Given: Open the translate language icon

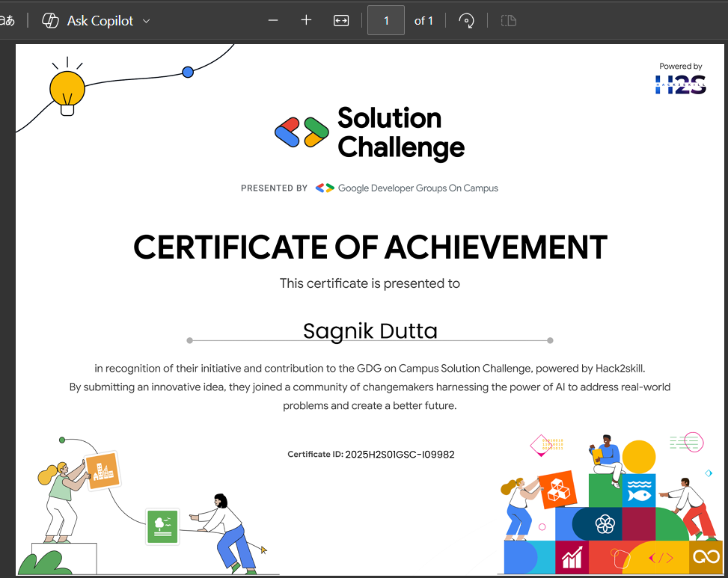Looking at the screenshot, I should [x=7, y=21].
